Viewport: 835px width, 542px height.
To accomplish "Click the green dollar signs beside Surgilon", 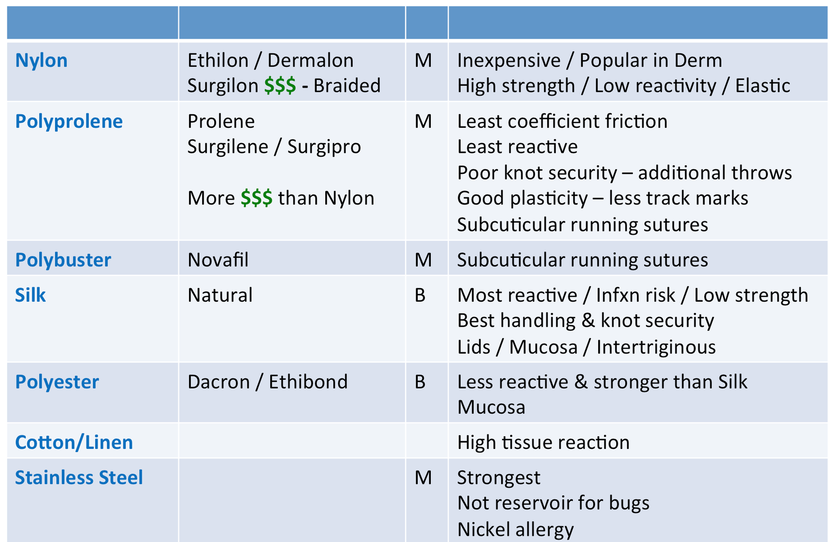I will coord(279,86).
